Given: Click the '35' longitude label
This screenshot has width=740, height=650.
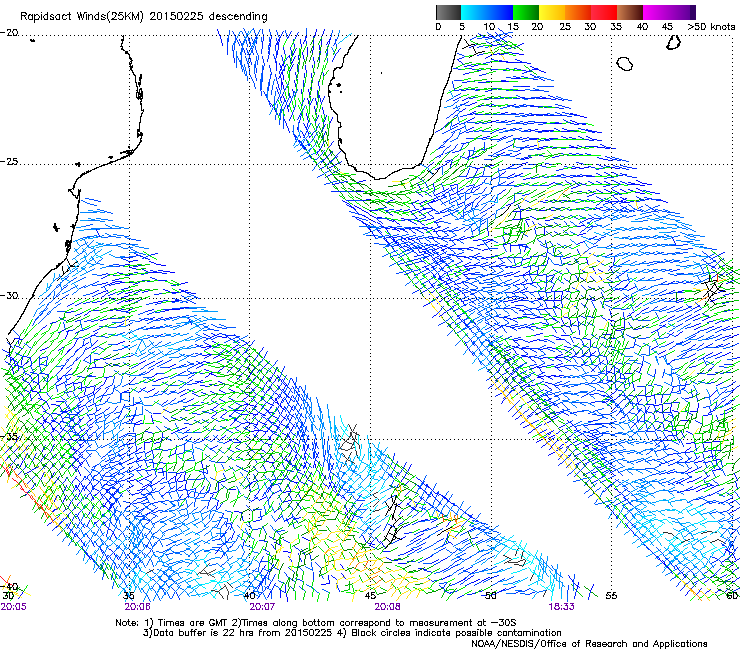Looking at the screenshot, I should [129, 596].
